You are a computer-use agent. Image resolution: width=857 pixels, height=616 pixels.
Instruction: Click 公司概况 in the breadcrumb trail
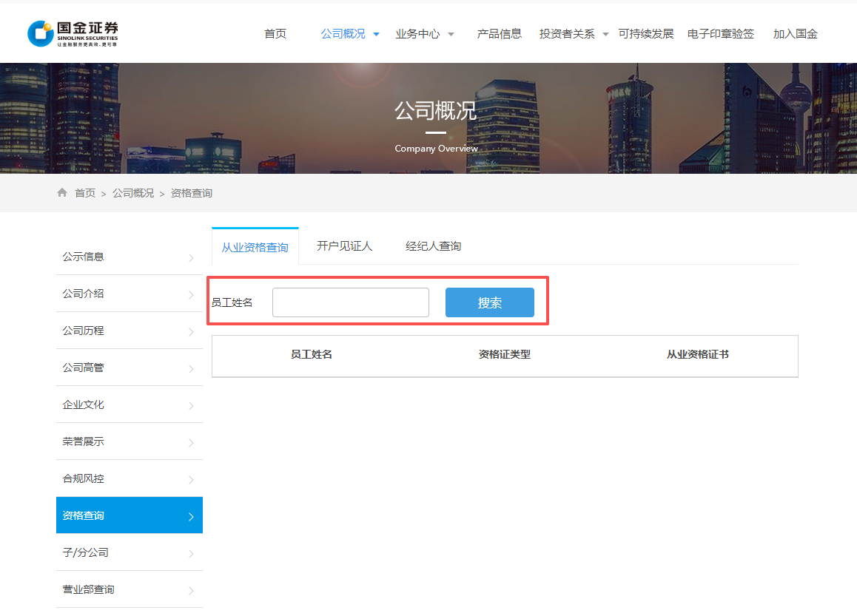(133, 192)
